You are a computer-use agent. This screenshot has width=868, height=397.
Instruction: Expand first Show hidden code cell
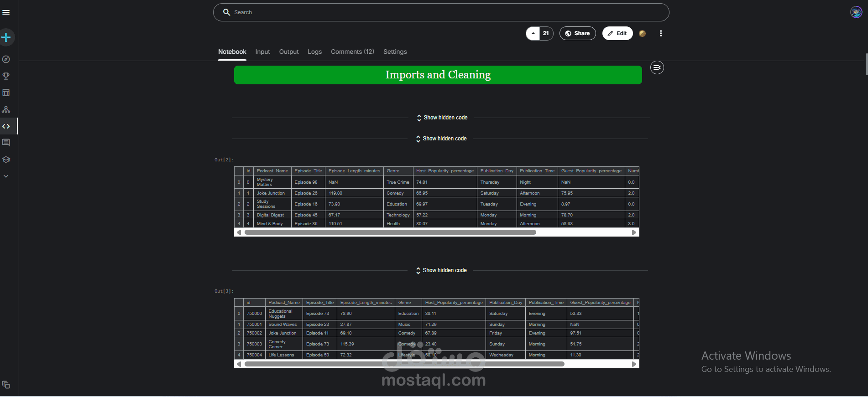(x=442, y=118)
